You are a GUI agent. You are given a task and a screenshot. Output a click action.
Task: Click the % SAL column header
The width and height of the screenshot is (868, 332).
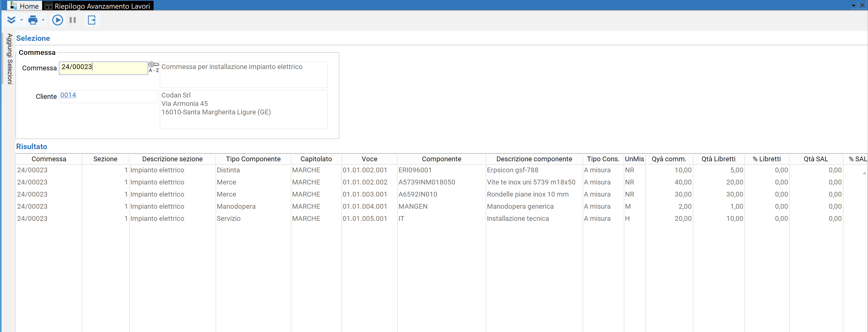click(x=856, y=159)
